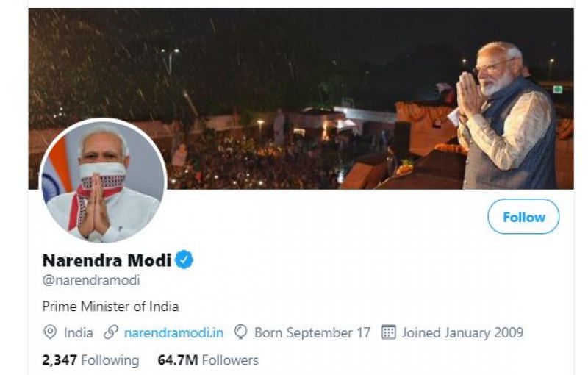The width and height of the screenshot is (588, 375).
Task: Click the birthday balloon icon
Action: click(x=240, y=332)
